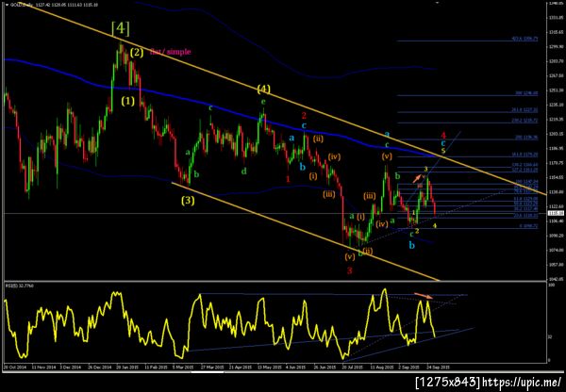
Task: Select the red '1' wave label
Action: tap(288, 179)
